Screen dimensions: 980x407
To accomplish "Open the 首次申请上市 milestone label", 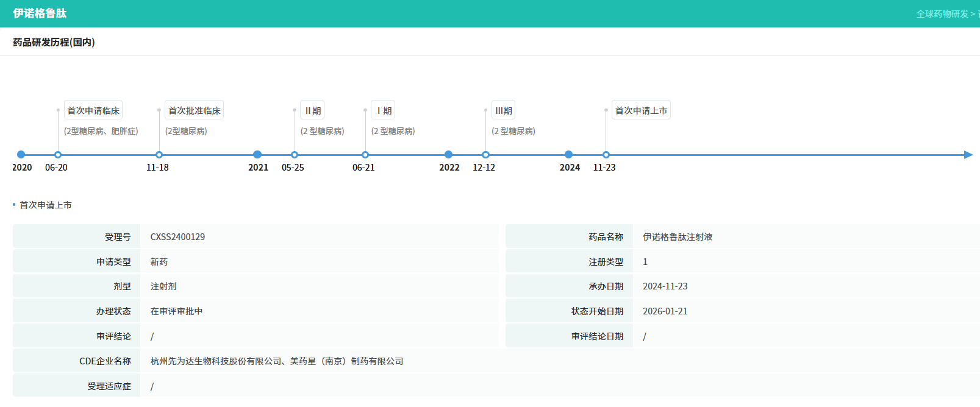I will (641, 110).
